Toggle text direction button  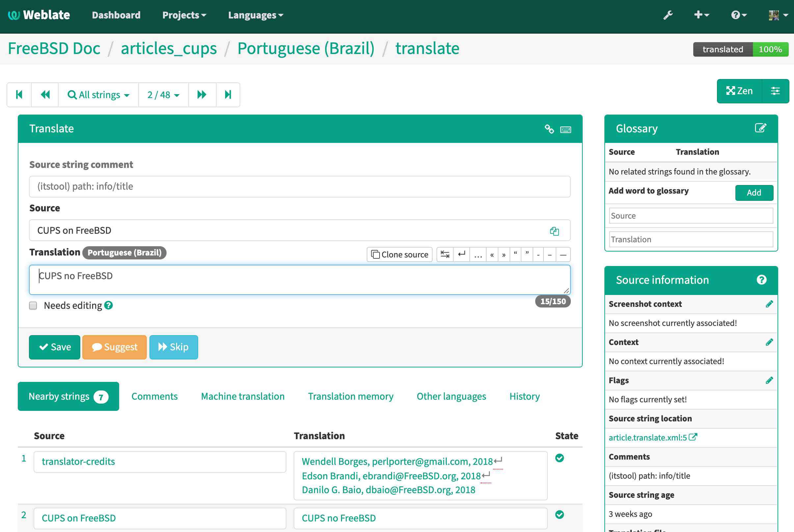point(445,254)
